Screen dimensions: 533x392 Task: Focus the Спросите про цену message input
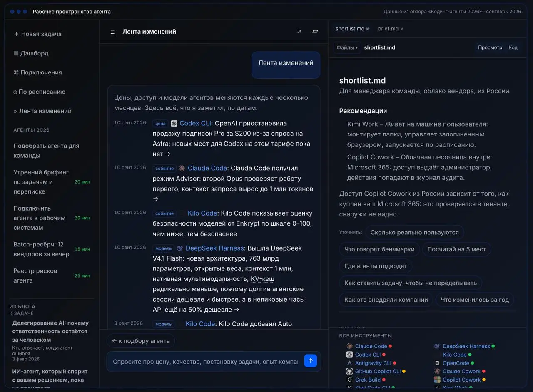point(206,362)
